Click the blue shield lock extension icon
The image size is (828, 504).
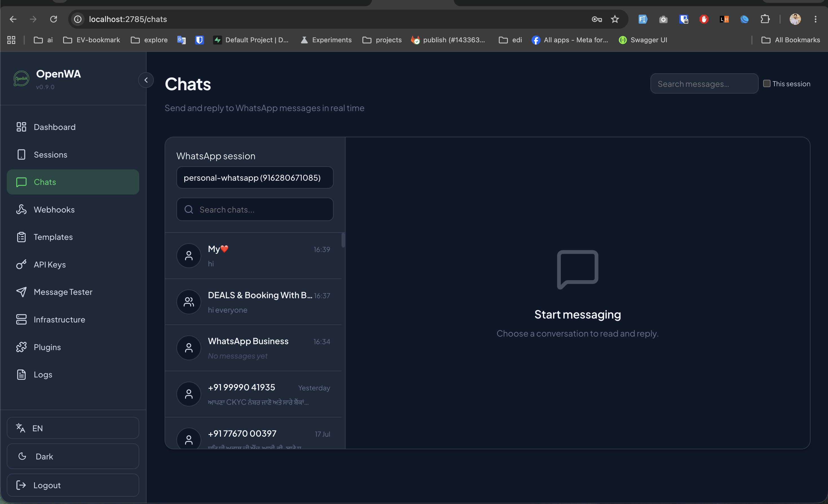(683, 19)
